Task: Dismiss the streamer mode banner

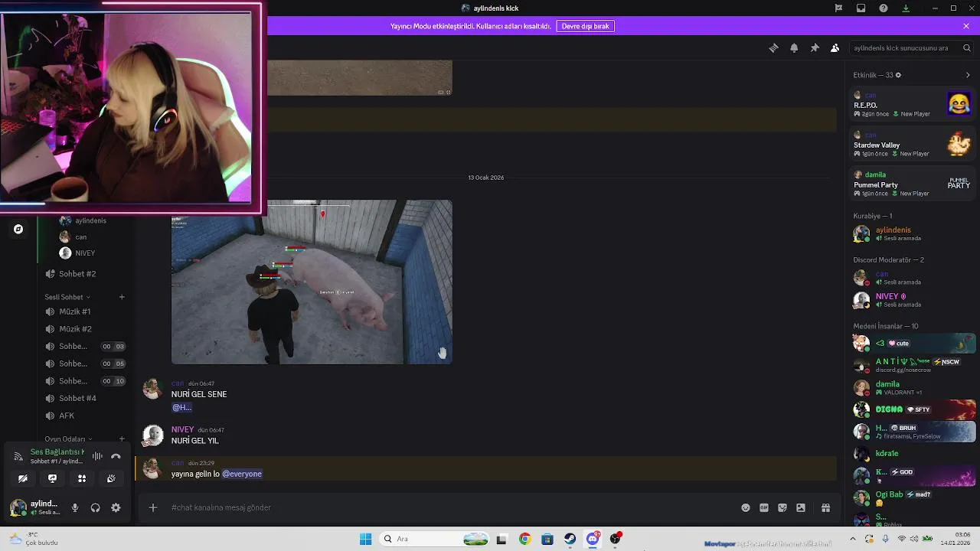Action: coord(966,26)
